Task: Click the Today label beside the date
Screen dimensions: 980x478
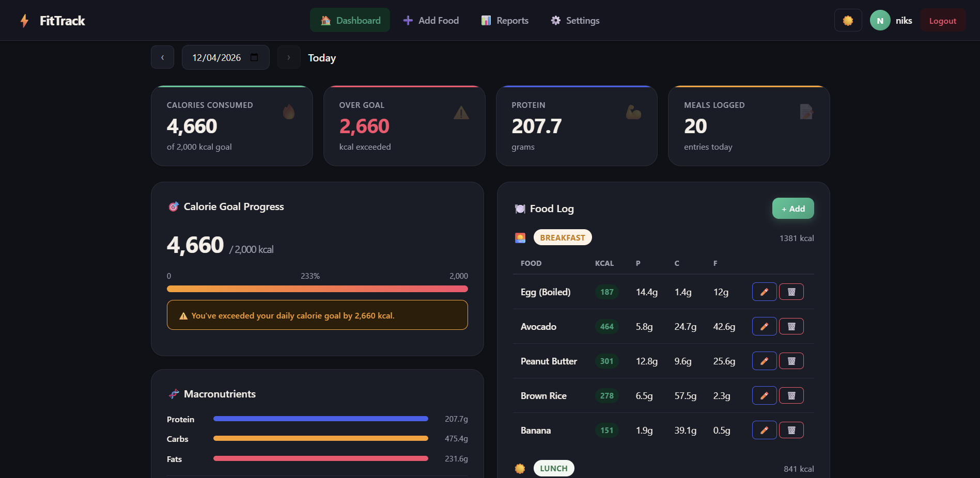Action: point(322,58)
